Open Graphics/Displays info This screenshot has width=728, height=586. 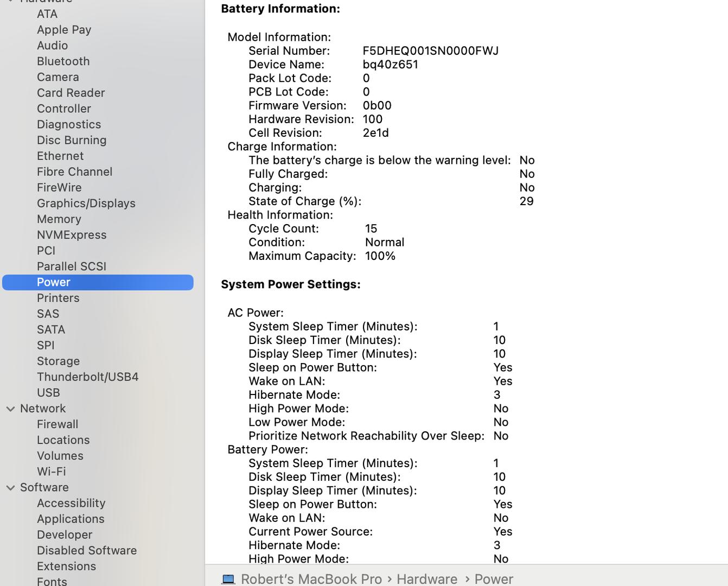(x=86, y=203)
